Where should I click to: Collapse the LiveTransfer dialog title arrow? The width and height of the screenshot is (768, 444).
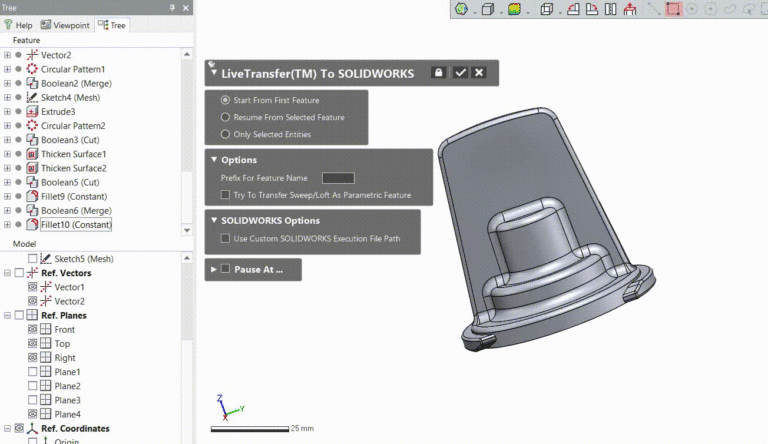(214, 73)
